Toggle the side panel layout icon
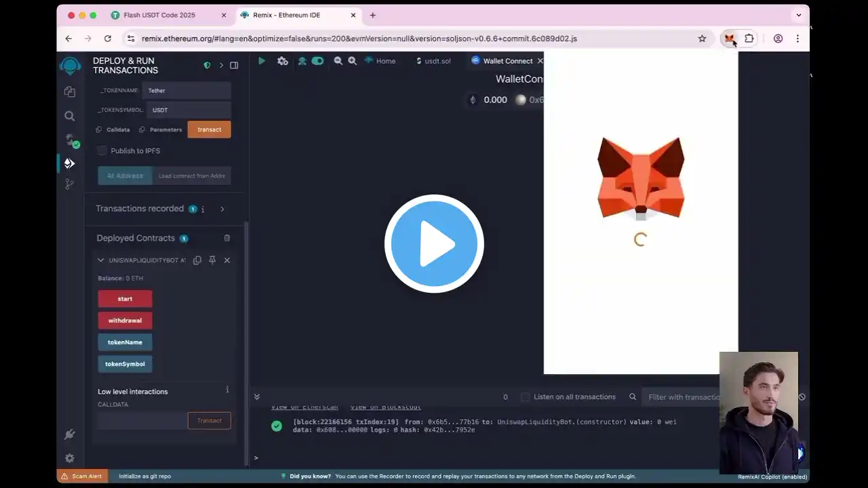Screen dimensions: 868x488 (234, 65)
